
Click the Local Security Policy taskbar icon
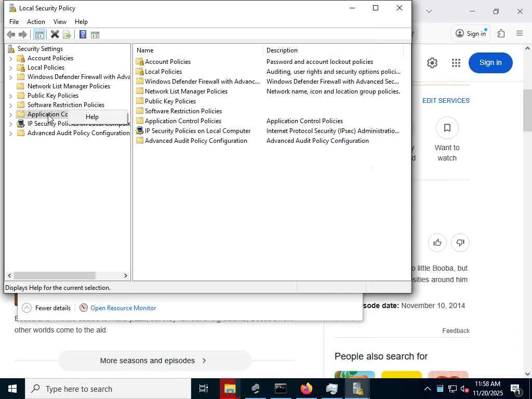[x=357, y=389]
